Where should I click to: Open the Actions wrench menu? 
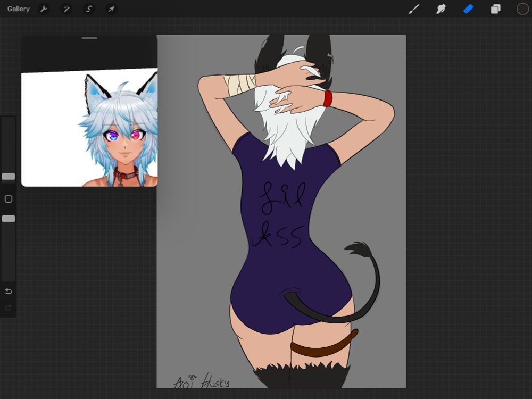point(44,9)
